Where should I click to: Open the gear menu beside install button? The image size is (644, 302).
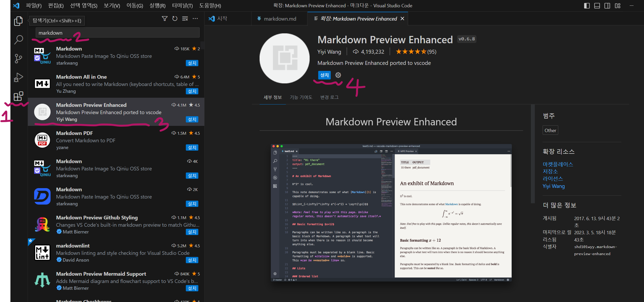click(338, 75)
